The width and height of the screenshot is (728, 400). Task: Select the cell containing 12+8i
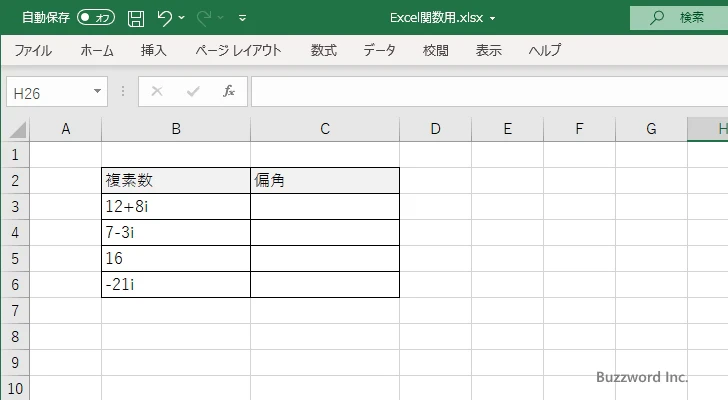pyautogui.click(x=176, y=206)
